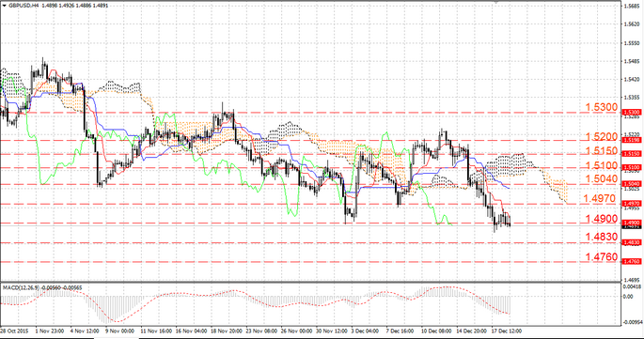
Task: Select the large red 1.5100 level label
Action: click(601, 165)
